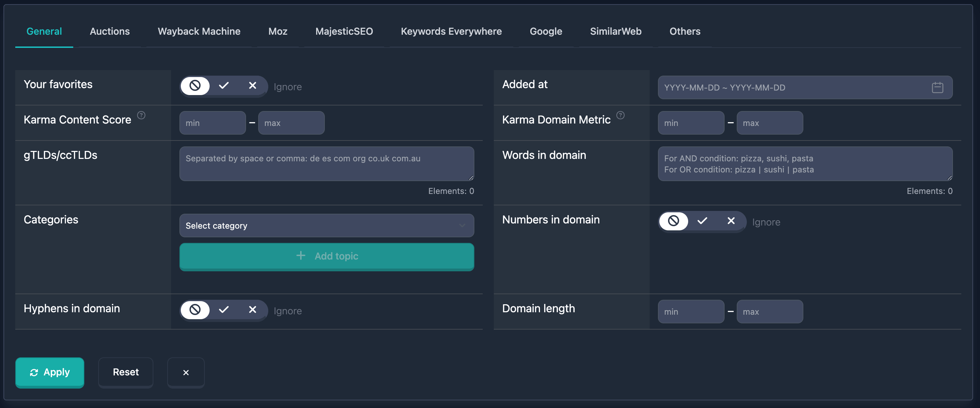Select X option for Numbers in domain
This screenshot has height=408, width=980.
731,221
